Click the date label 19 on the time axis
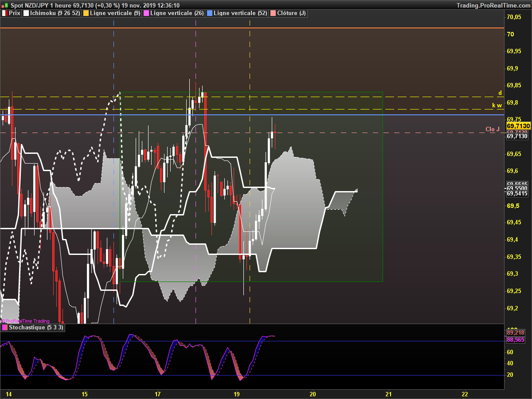This screenshot has width=532, height=399. pyautogui.click(x=237, y=394)
